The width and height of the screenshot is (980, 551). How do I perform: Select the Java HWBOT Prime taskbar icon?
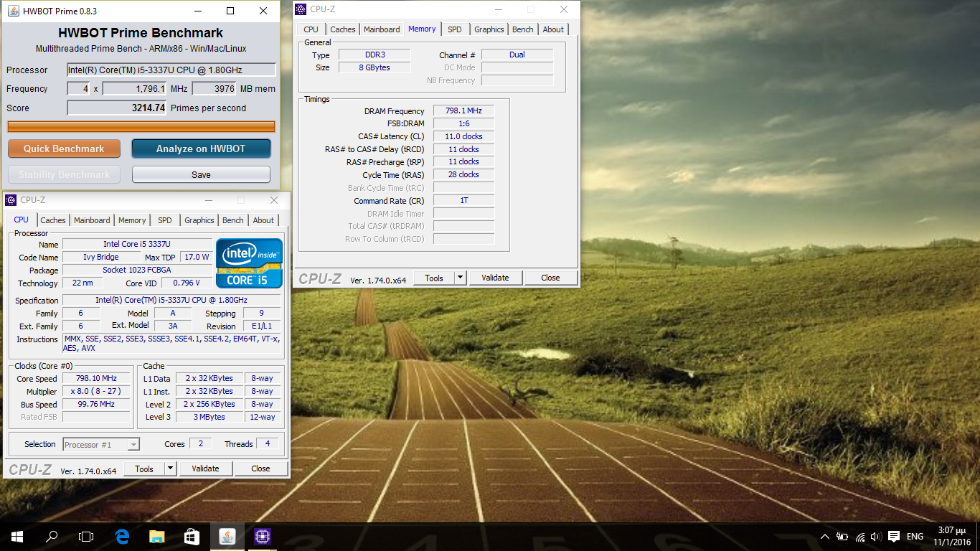tap(227, 536)
